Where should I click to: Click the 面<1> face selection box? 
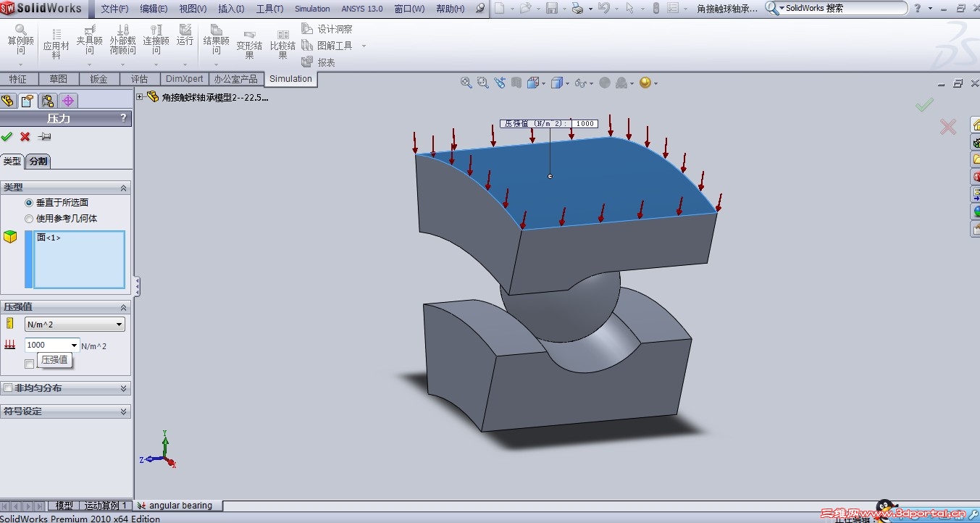coord(79,259)
